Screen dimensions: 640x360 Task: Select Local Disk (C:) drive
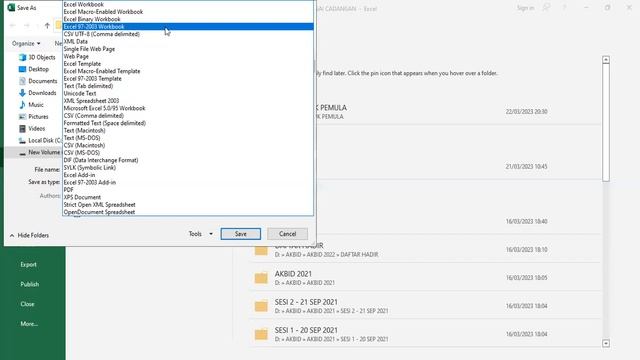tap(40, 140)
